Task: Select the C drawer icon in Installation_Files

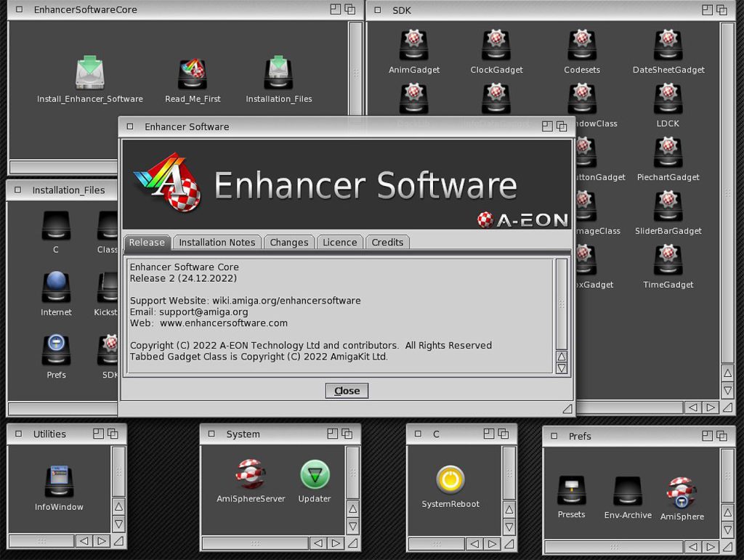Action: pos(56,225)
